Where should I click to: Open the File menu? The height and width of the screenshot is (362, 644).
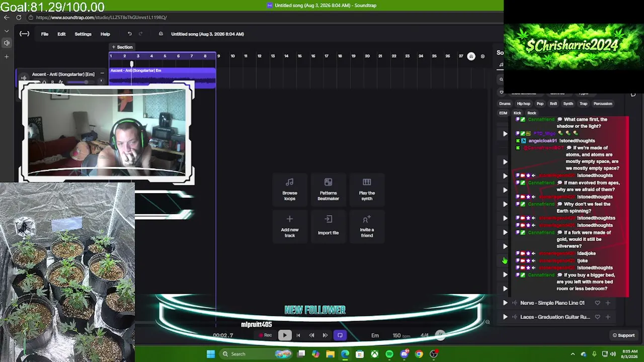45,34
